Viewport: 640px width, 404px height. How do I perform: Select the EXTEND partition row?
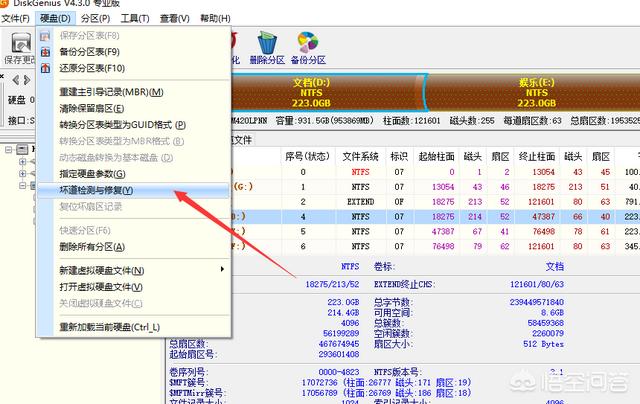point(436,202)
